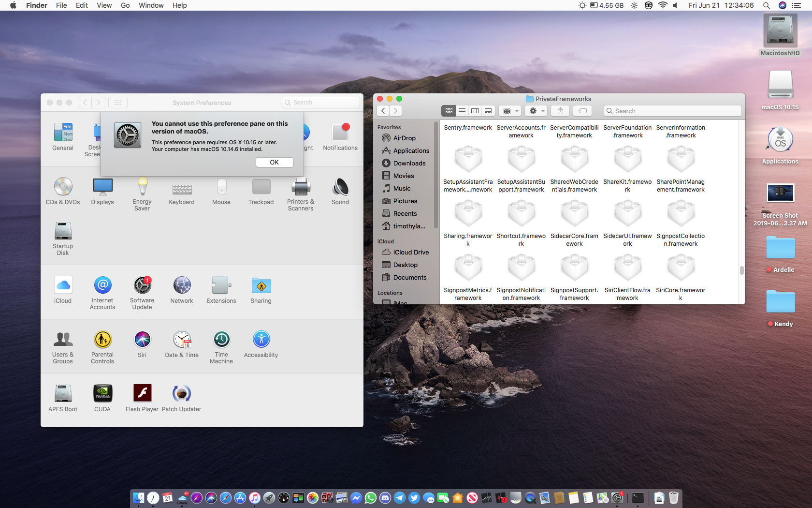
Task: Open Sharing preferences pane
Action: pos(261,290)
